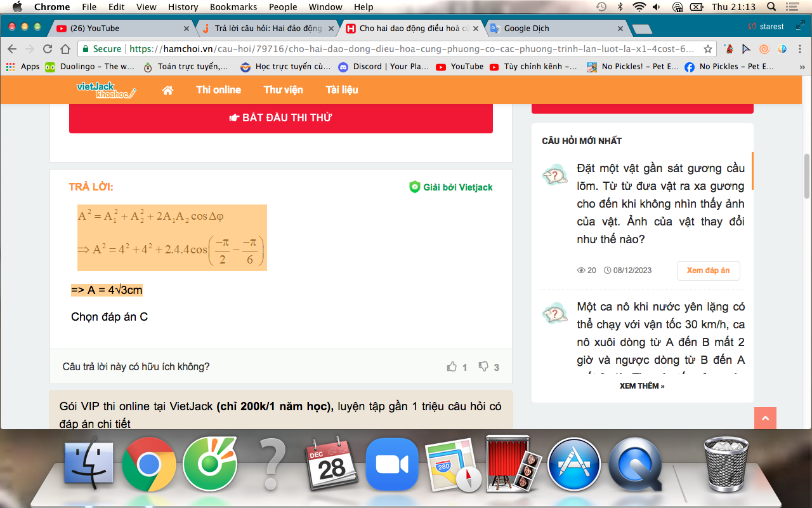Open the App Store dock icon

[573, 464]
